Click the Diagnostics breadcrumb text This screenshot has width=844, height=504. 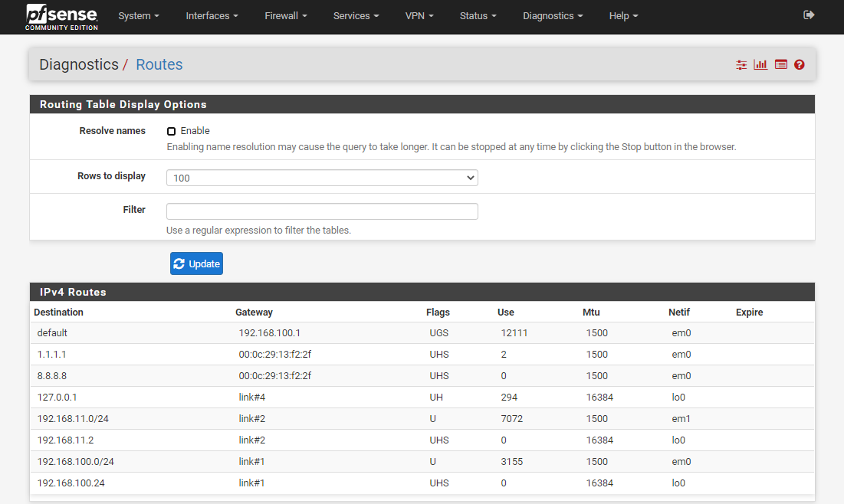coord(79,64)
